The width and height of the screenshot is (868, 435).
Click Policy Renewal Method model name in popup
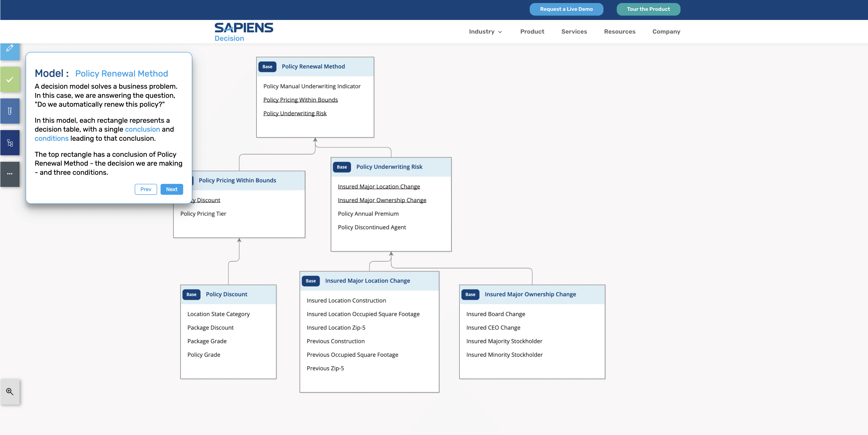click(121, 74)
